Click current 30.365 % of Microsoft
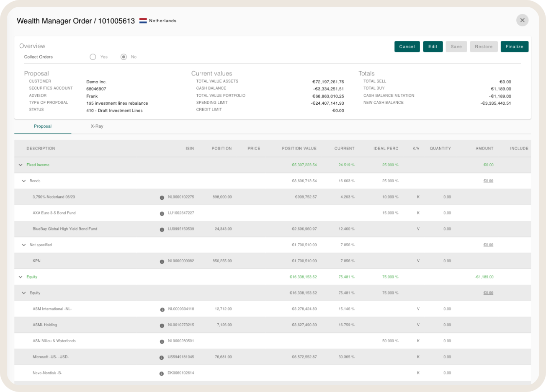Screen dimensions: 546x392 point(346,357)
